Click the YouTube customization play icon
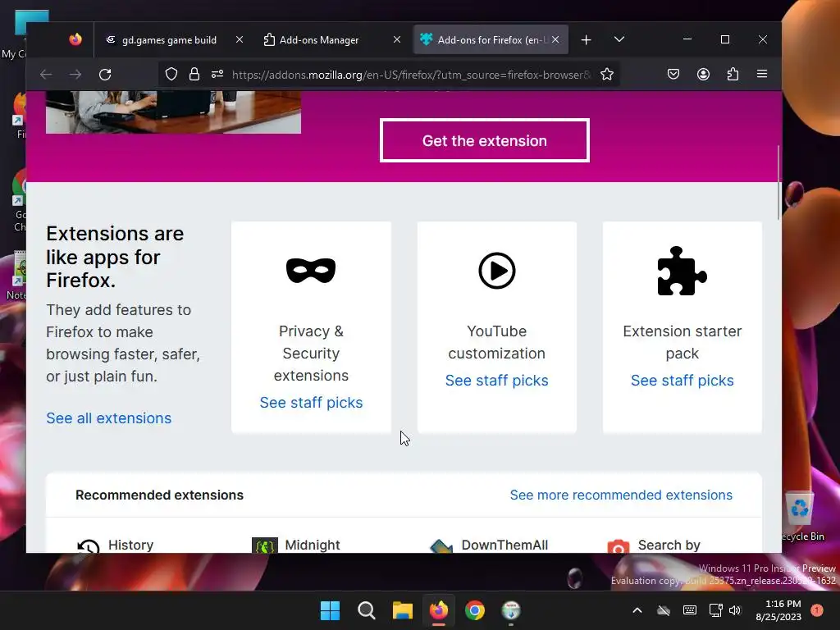Viewport: 840px width, 630px height. point(496,271)
